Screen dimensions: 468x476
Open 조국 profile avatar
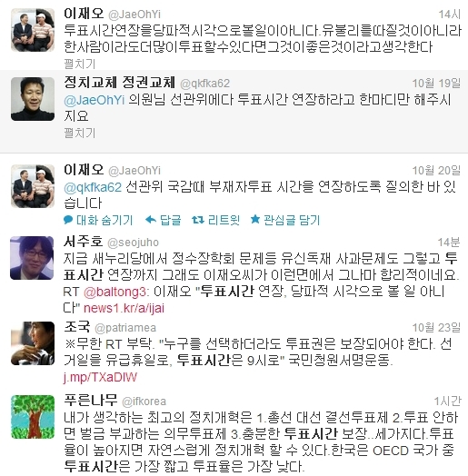click(33, 343)
